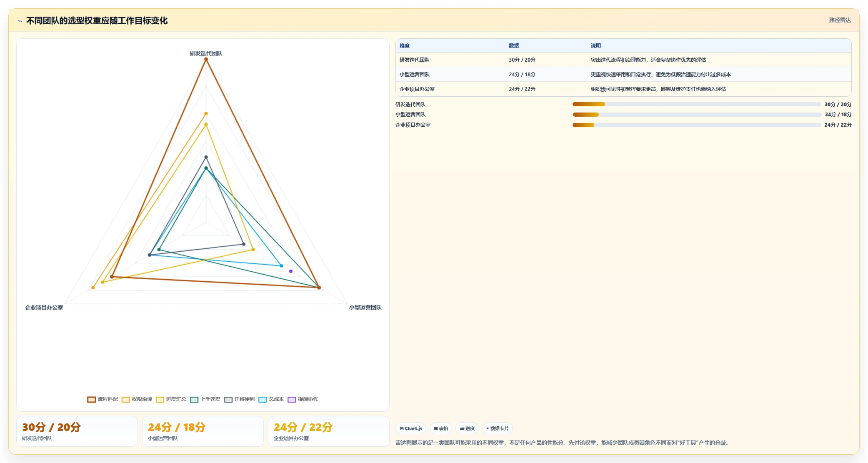Image resolution: width=868 pixels, height=463 pixels.
Task: Click the 研发迭代团队 radar axis label
Action: click(x=206, y=53)
